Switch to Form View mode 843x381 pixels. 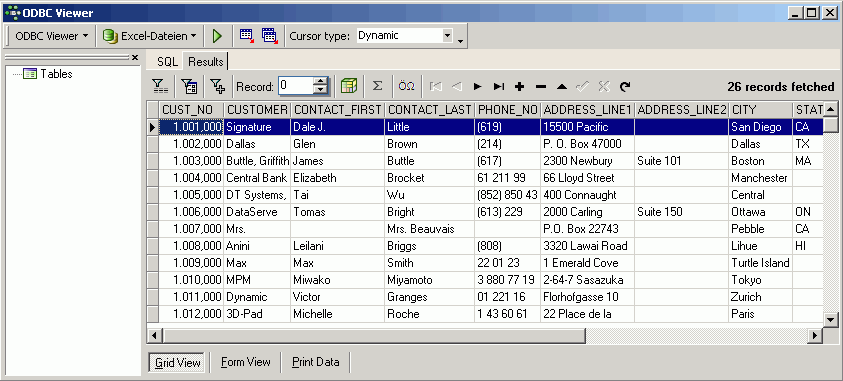pyautogui.click(x=246, y=362)
